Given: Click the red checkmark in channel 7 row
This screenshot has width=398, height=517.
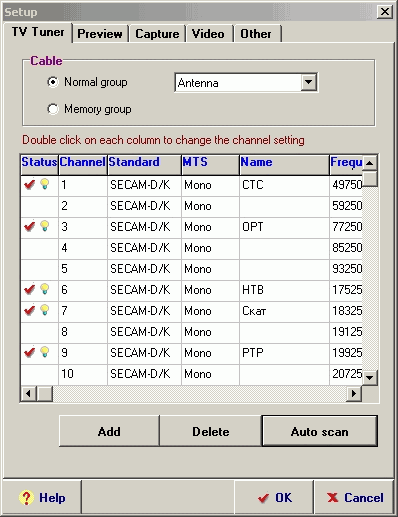Looking at the screenshot, I should (x=30, y=310).
